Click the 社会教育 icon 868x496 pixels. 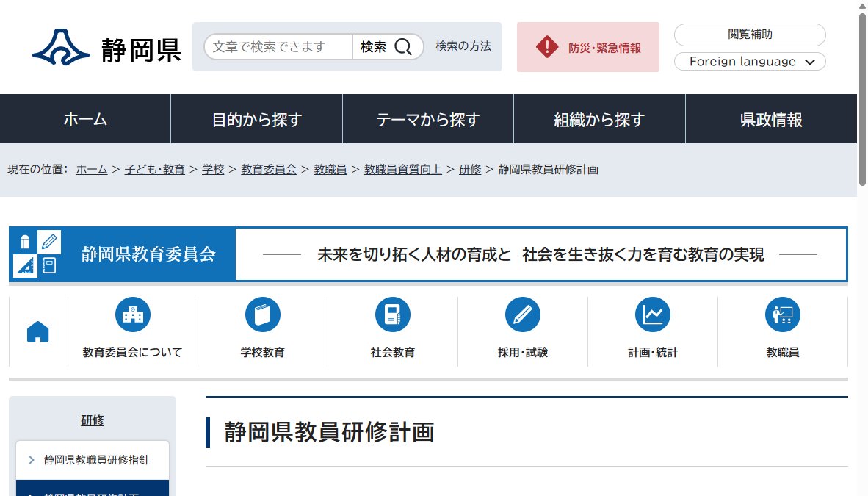coord(392,315)
